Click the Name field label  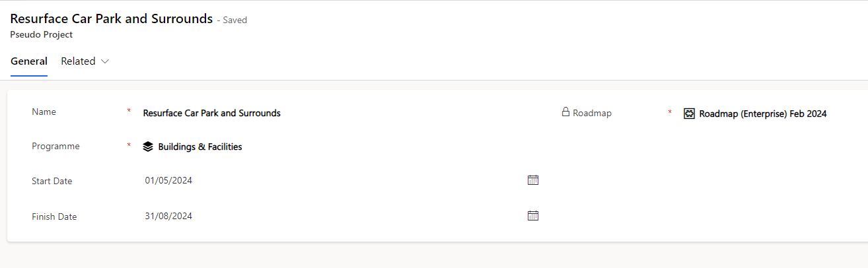click(x=44, y=112)
